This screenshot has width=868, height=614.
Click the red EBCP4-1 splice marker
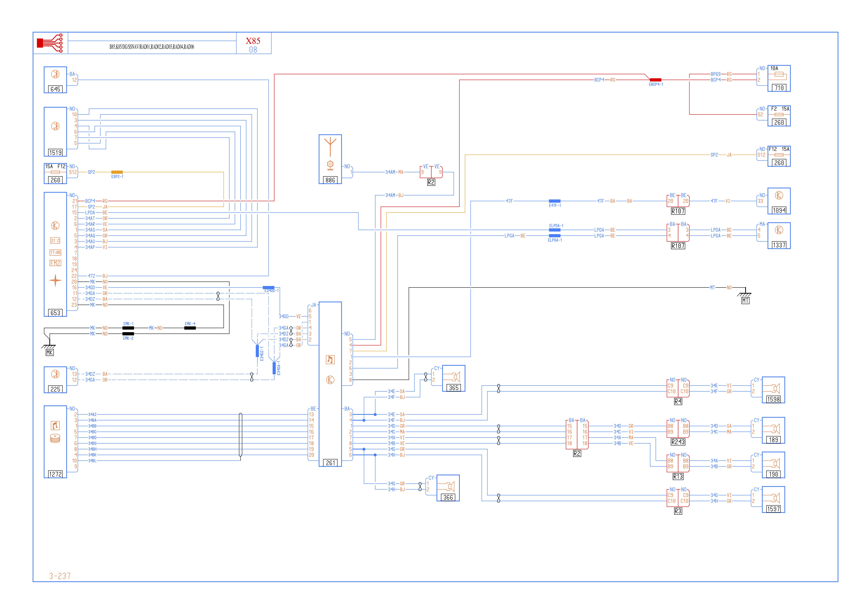coord(655,80)
